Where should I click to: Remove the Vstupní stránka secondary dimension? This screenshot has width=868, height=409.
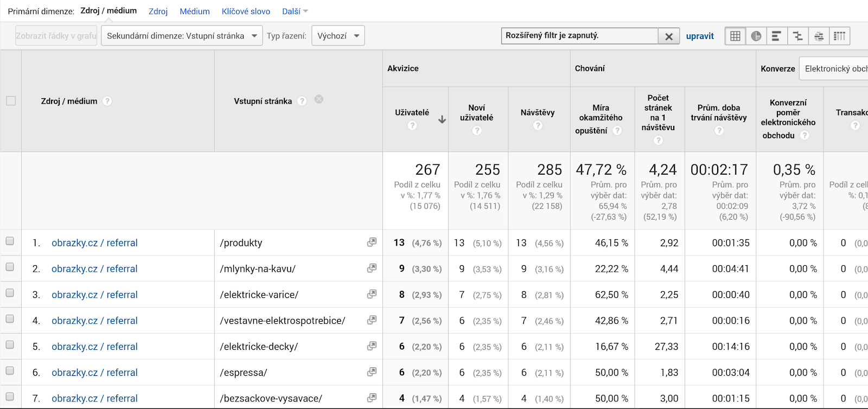click(x=319, y=99)
